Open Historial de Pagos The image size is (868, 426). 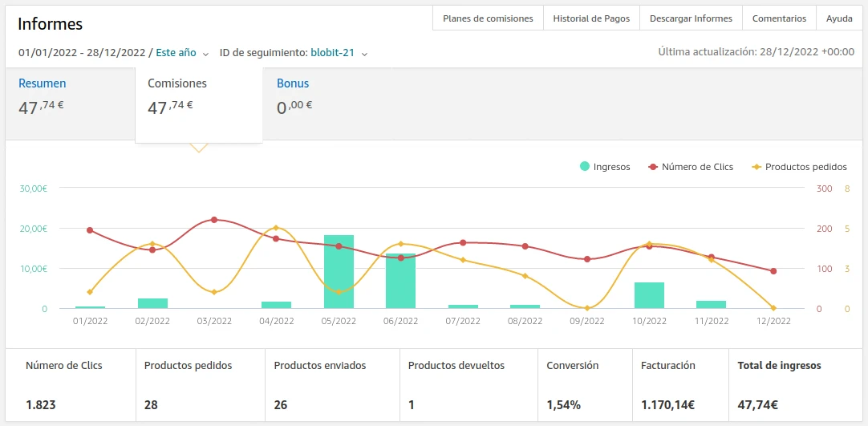pos(591,18)
